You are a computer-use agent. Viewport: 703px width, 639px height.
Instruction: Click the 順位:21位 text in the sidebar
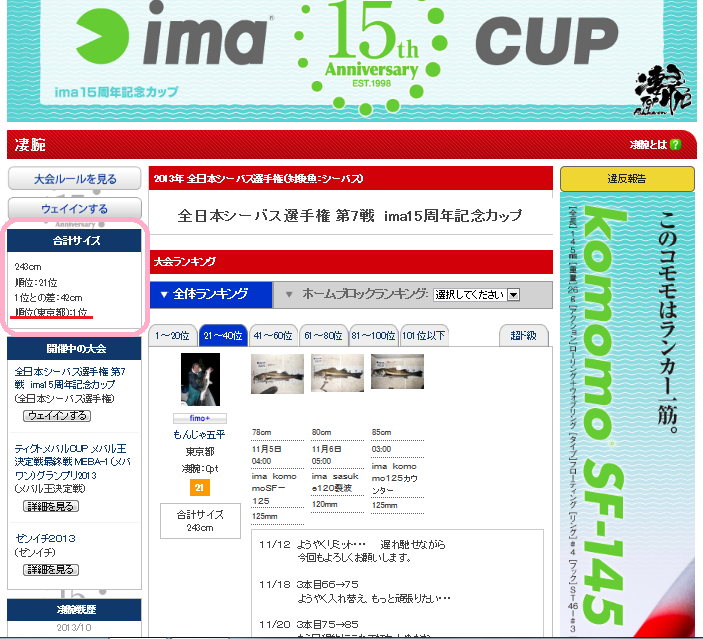click(x=36, y=283)
